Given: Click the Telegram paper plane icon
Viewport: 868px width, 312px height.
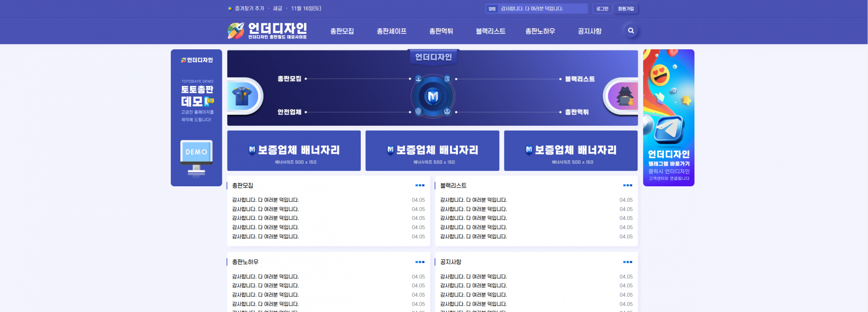Looking at the screenshot, I should pos(669,130).
